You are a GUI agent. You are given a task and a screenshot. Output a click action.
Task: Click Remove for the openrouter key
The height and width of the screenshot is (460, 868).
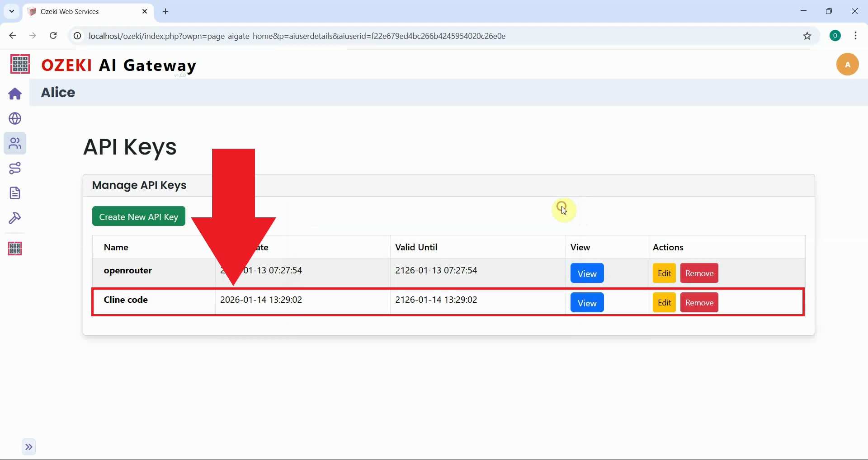tap(699, 272)
